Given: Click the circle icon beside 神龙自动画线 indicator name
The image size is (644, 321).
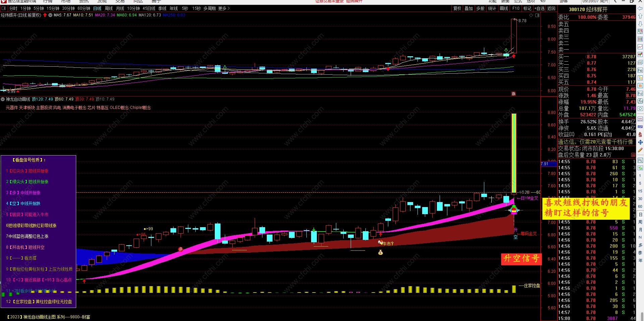Looking at the screenshot, I should coord(3,99).
